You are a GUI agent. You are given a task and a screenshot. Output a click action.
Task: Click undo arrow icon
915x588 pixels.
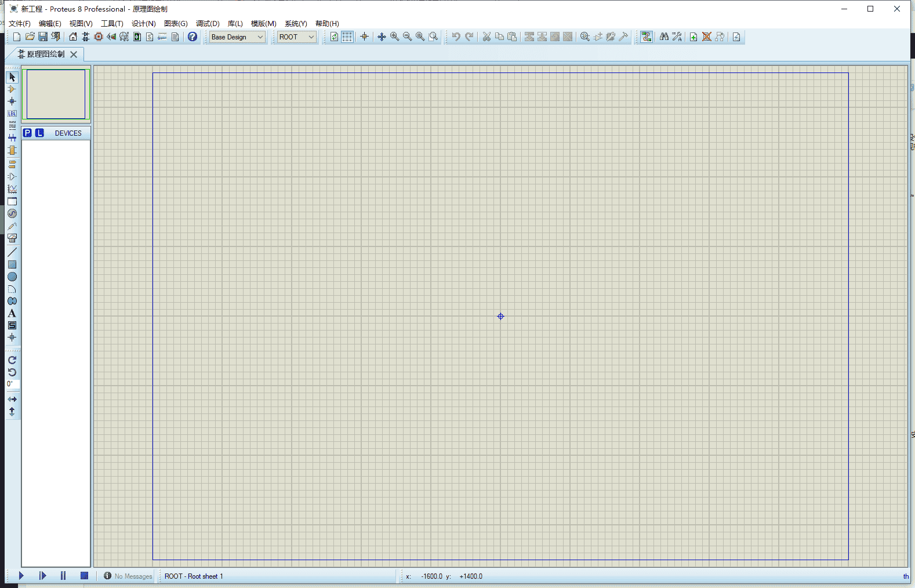pos(456,37)
